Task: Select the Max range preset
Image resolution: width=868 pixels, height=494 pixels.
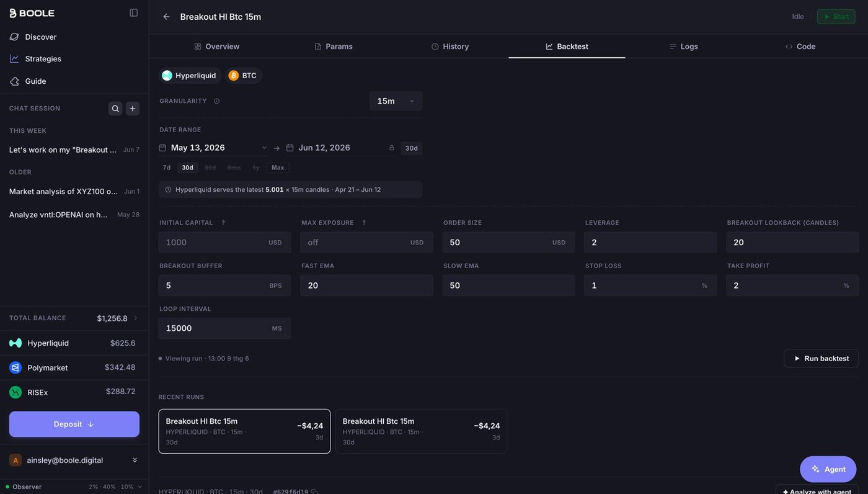Action: click(278, 168)
